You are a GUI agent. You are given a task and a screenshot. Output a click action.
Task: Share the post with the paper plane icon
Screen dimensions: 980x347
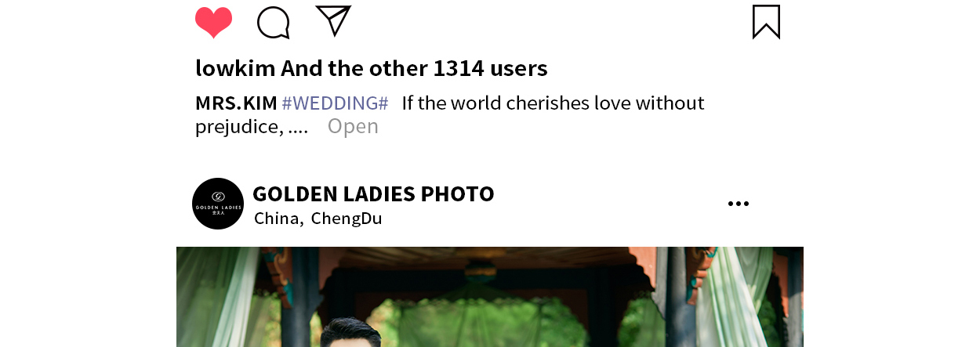(x=333, y=20)
